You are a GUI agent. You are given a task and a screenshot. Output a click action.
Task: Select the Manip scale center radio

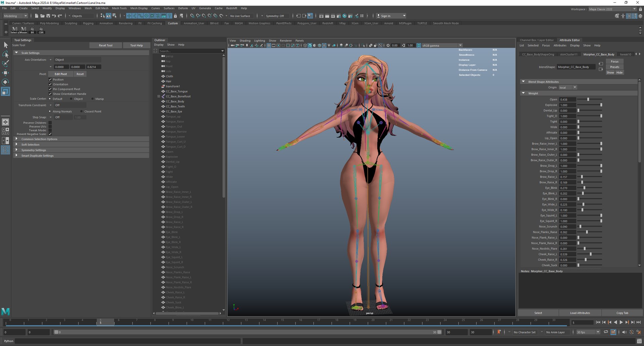[x=93, y=99]
